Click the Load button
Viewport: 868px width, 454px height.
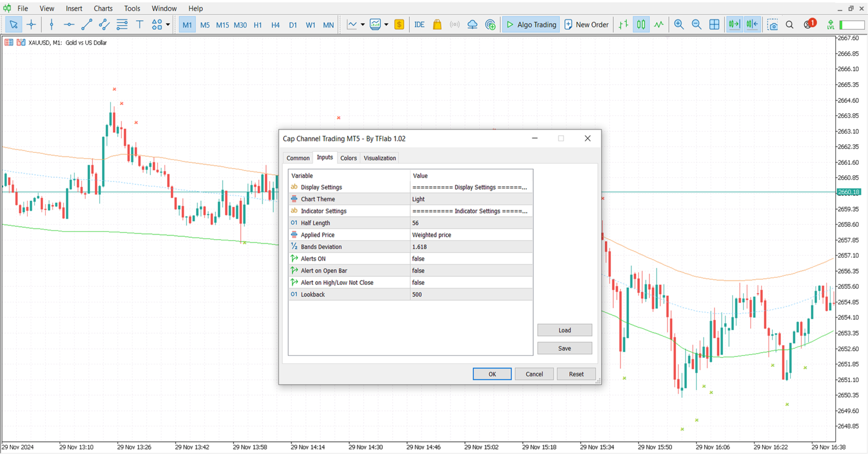(x=565, y=330)
